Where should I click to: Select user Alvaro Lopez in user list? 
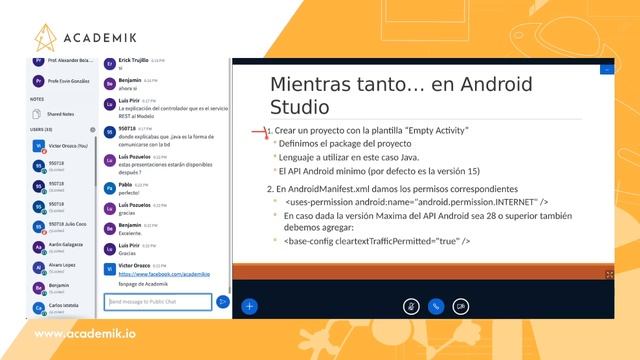[62, 268]
